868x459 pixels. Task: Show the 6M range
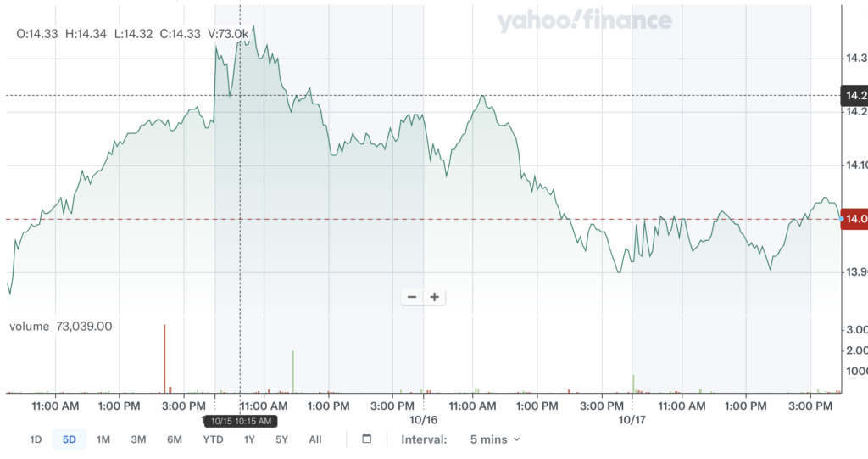(x=175, y=439)
